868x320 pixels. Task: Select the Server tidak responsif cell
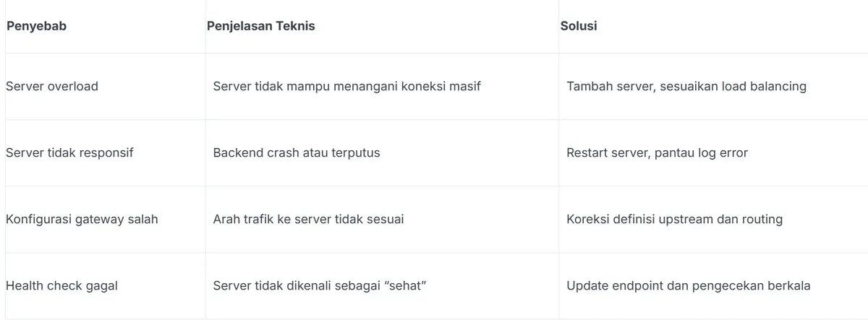coord(105,152)
